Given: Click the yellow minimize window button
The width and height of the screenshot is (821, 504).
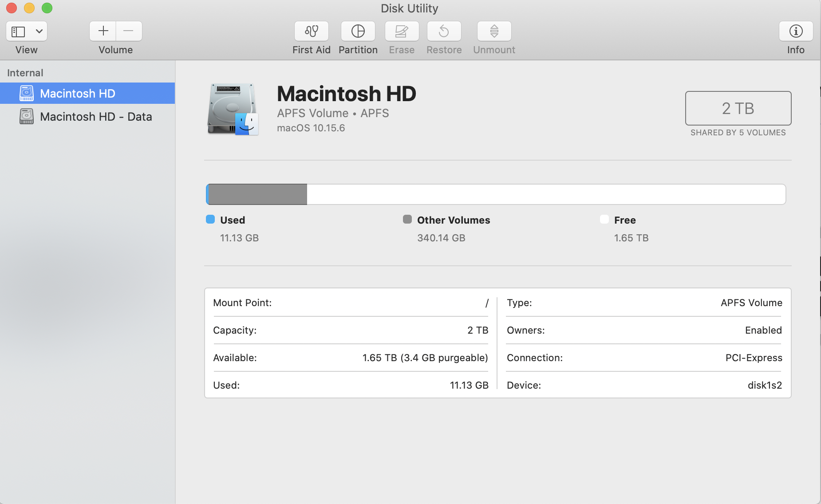Looking at the screenshot, I should tap(29, 8).
